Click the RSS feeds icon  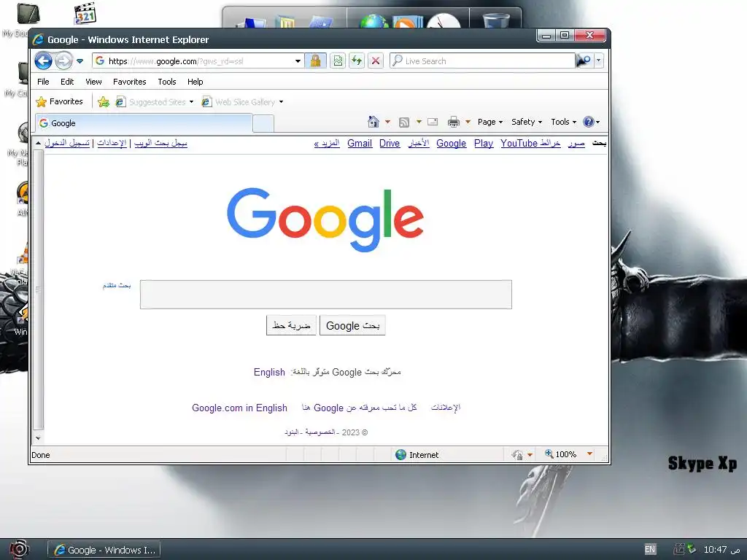404,122
